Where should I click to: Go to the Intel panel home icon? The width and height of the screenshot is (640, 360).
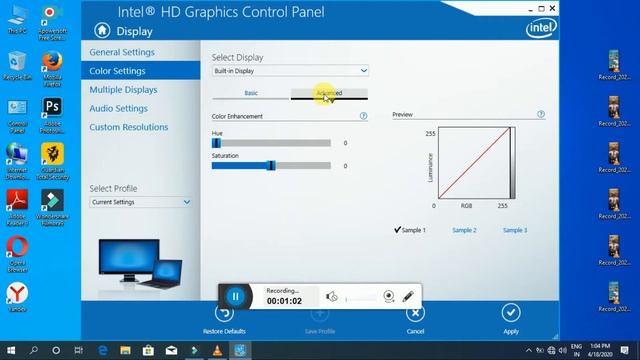(x=102, y=30)
